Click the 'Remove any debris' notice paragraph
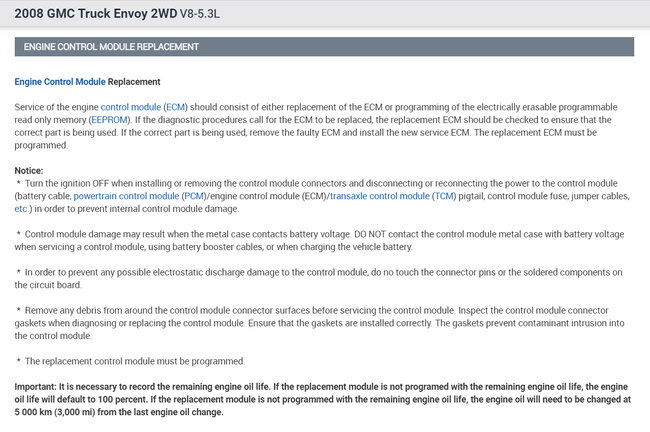The image size is (650, 432). 319,323
